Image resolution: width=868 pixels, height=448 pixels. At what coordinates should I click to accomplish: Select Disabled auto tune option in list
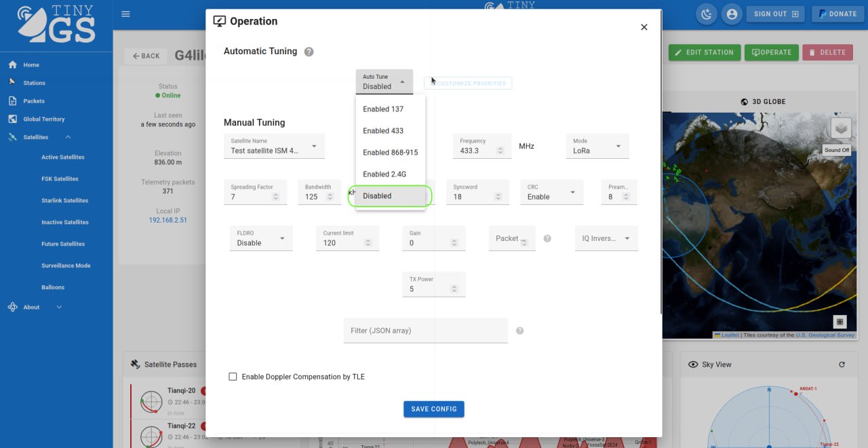(x=391, y=196)
